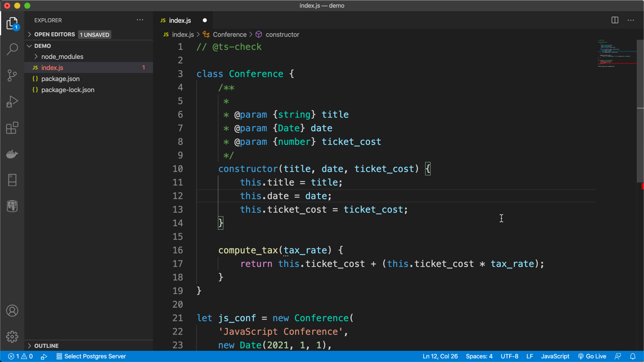Open the Explorer view in activity bar
644x362 pixels.
12,24
